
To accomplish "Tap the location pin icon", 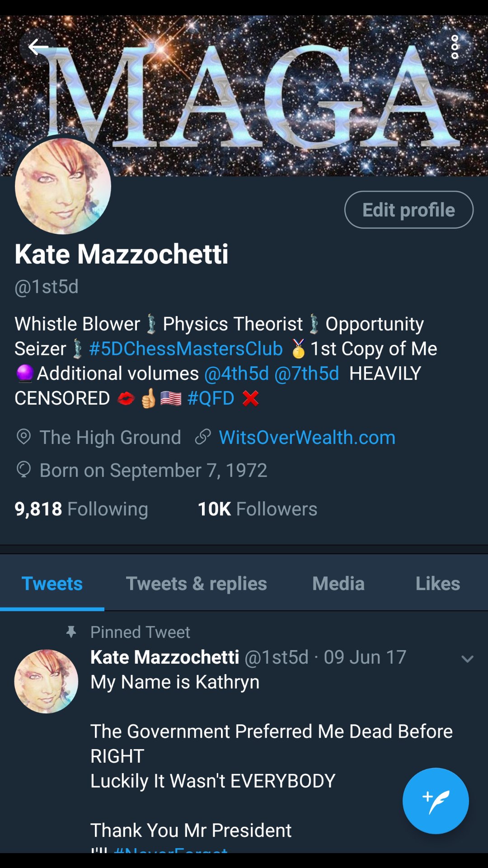I will pyautogui.click(x=23, y=437).
